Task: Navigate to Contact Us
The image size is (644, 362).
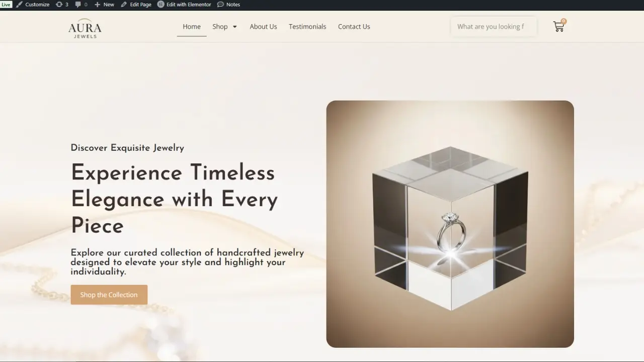Action: [354, 27]
